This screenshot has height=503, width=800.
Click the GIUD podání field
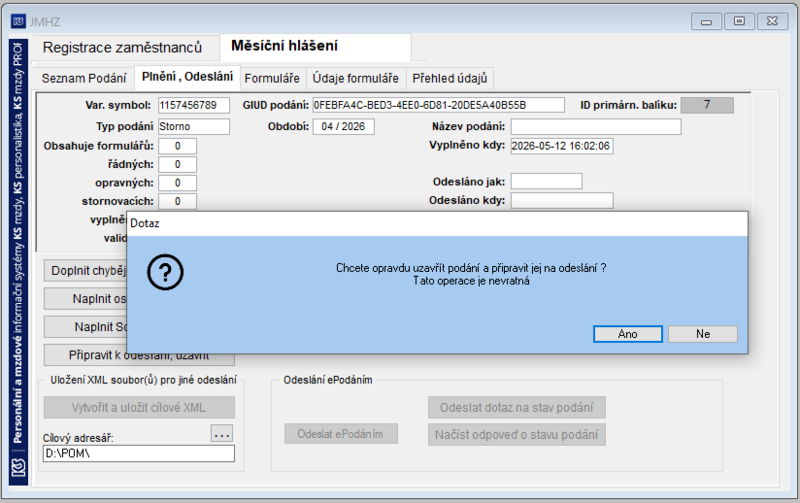(439, 105)
